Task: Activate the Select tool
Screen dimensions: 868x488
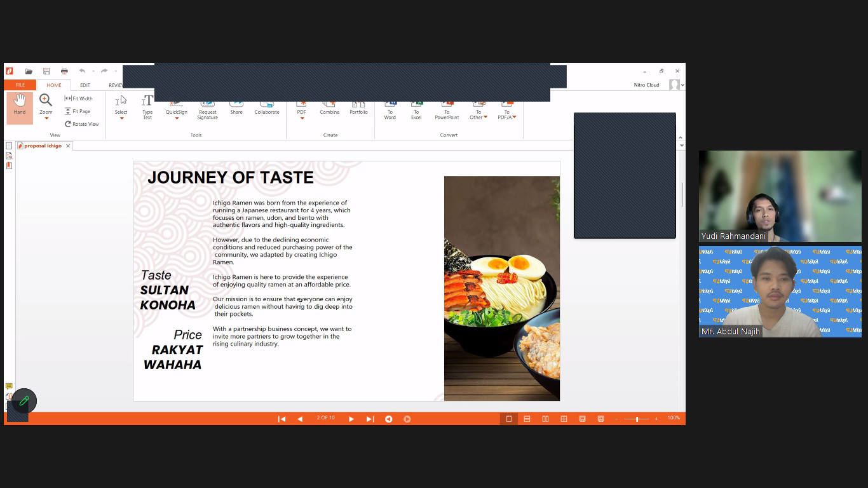Action: pyautogui.click(x=121, y=105)
